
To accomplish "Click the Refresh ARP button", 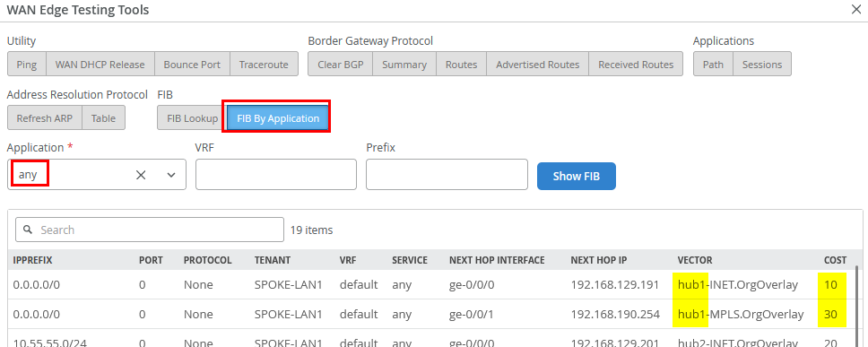I will click(x=44, y=117).
